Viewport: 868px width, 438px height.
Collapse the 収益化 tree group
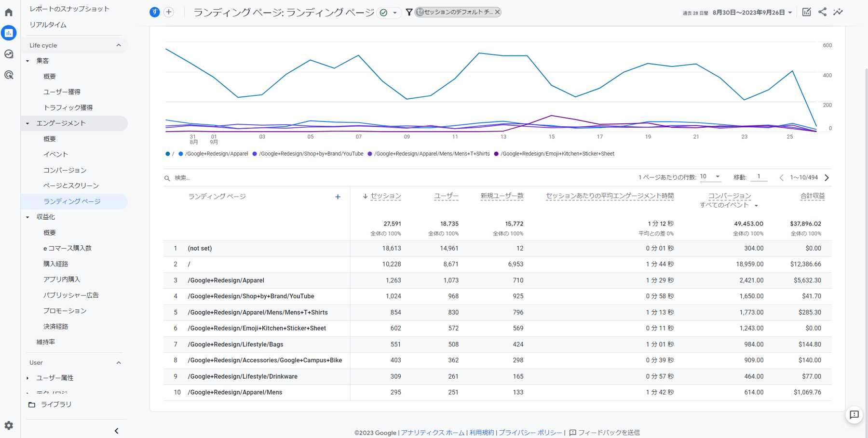coord(27,217)
